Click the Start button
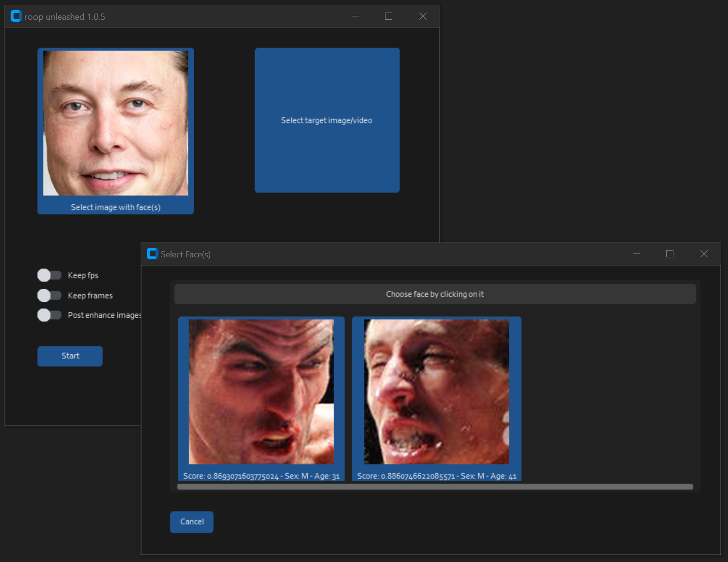Image resolution: width=728 pixels, height=562 pixels. coord(70,356)
